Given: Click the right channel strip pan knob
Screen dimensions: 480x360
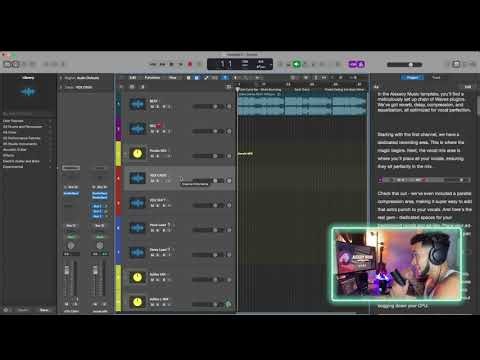Looking at the screenshot, I should pos(100,246).
